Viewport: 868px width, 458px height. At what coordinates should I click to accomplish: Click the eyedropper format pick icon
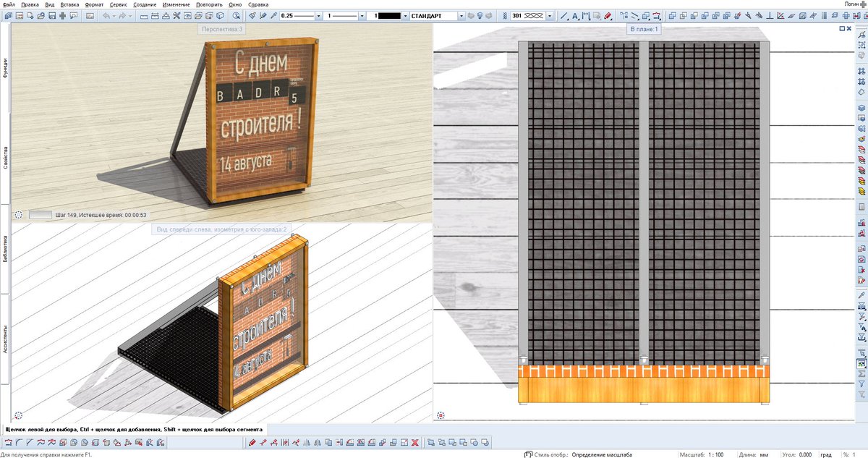click(273, 15)
